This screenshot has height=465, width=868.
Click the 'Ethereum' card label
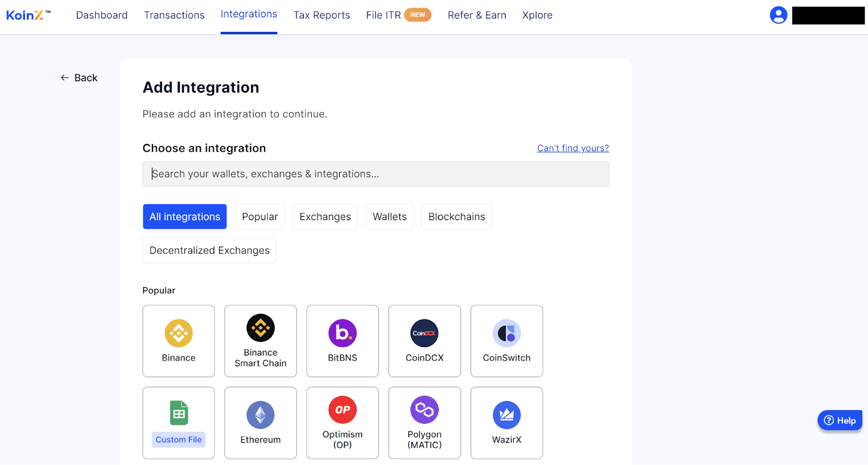point(260,440)
